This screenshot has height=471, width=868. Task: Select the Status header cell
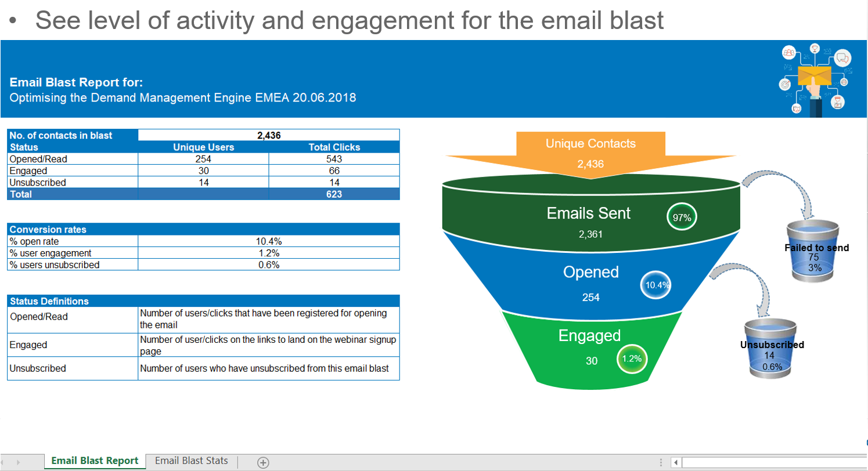pos(73,147)
